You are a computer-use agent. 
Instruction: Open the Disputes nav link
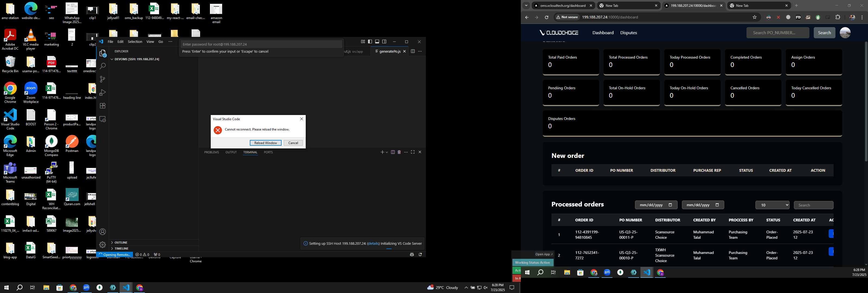tap(628, 33)
